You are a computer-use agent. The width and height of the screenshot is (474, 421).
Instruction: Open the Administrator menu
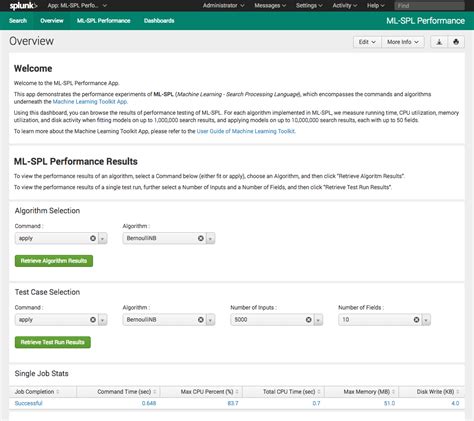[x=223, y=6]
